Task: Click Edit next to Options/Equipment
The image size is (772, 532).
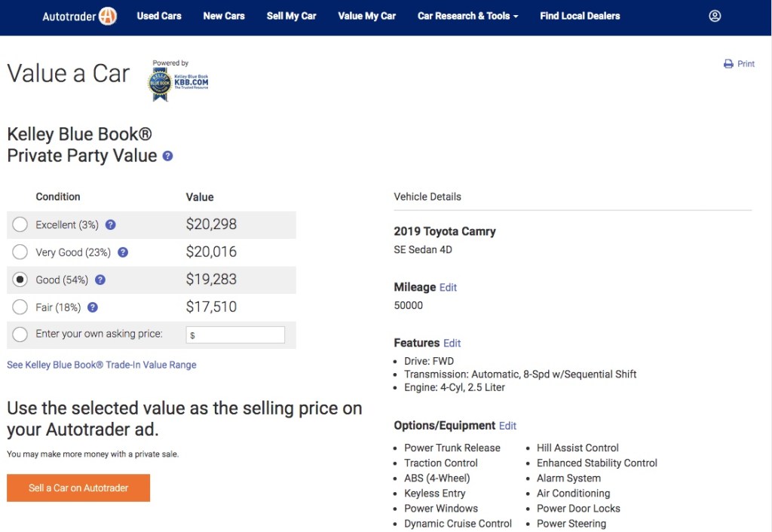Action: pyautogui.click(x=507, y=426)
